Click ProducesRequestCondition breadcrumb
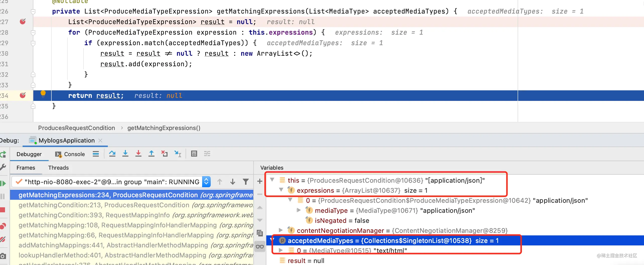 (x=76, y=128)
